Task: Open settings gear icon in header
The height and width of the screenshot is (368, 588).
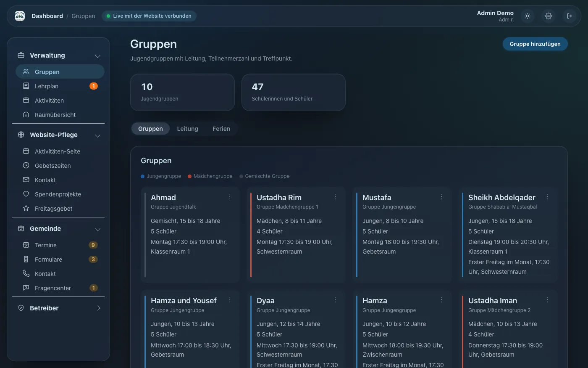Action: pos(549,16)
